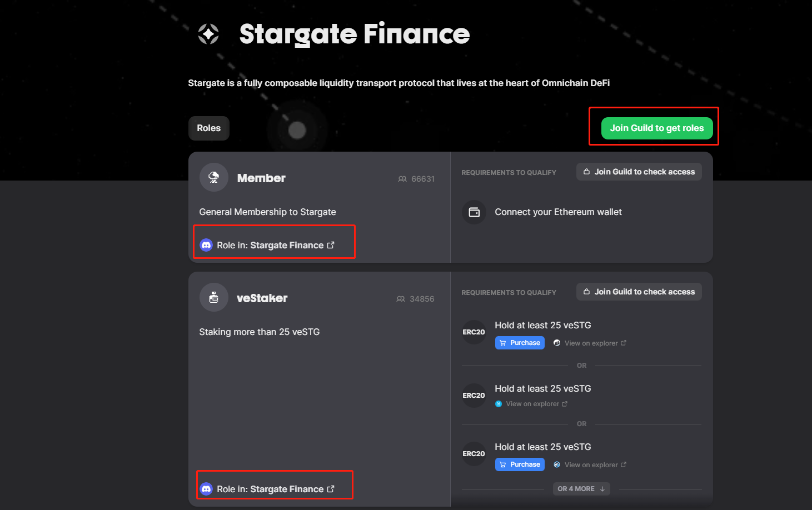Click Join Guild to check access for veStaker
Image resolution: width=812 pixels, height=510 pixels.
pos(639,292)
